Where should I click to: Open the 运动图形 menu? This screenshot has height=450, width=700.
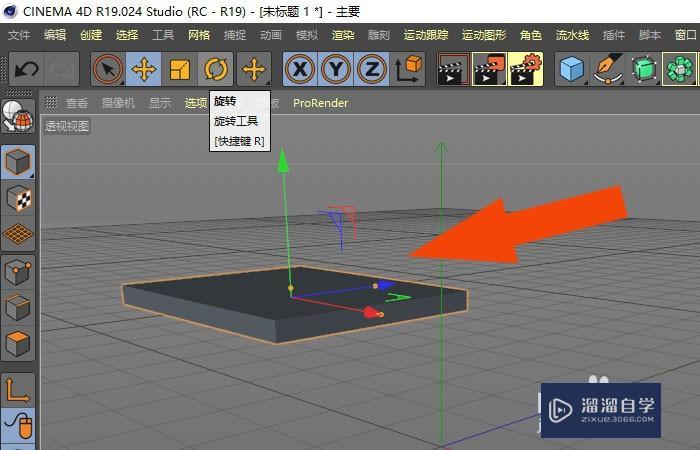tap(484, 35)
